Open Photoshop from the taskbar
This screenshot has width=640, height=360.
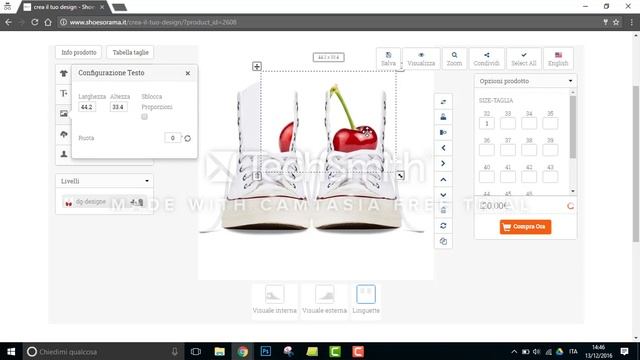[x=266, y=351]
